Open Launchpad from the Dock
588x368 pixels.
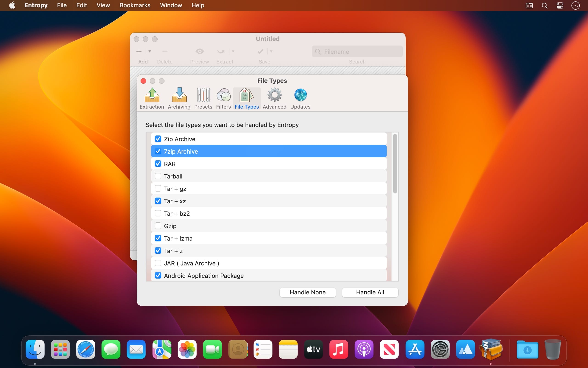(x=60, y=349)
